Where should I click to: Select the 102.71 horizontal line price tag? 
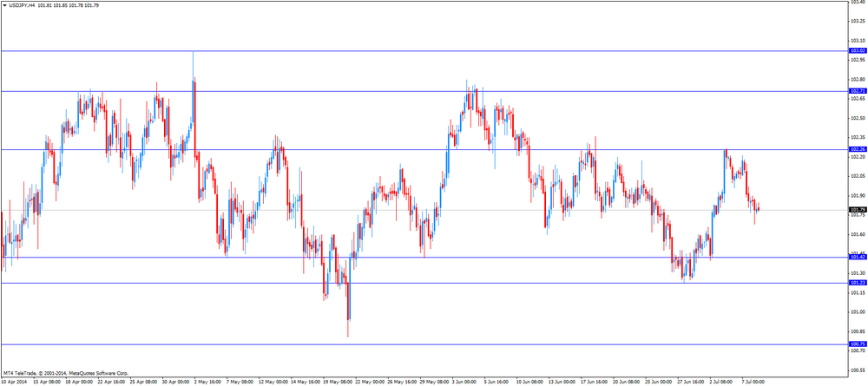tap(858, 91)
